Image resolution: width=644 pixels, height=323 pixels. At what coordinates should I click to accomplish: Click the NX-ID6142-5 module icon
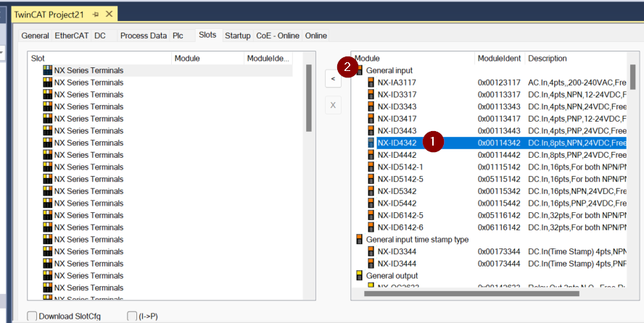[x=371, y=216]
